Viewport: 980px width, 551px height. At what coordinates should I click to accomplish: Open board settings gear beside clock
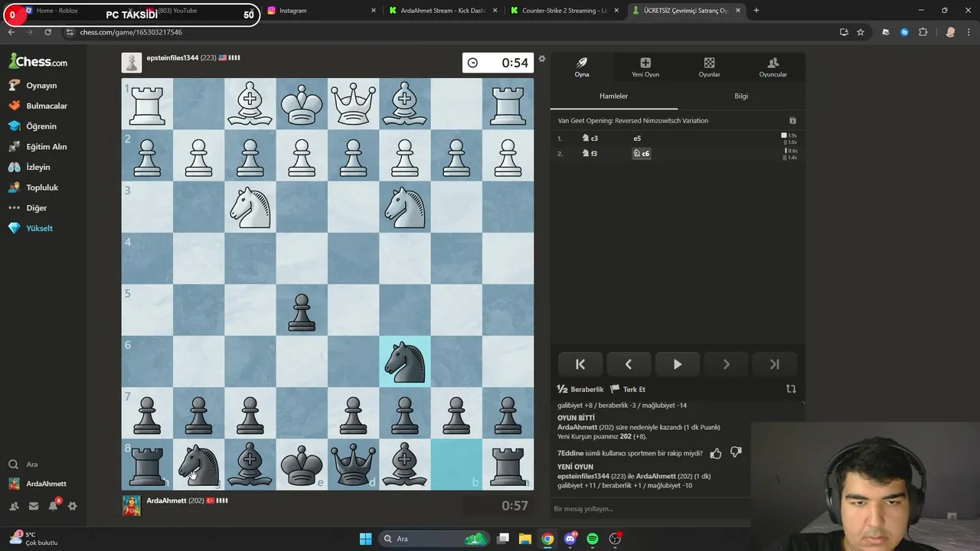click(x=542, y=59)
